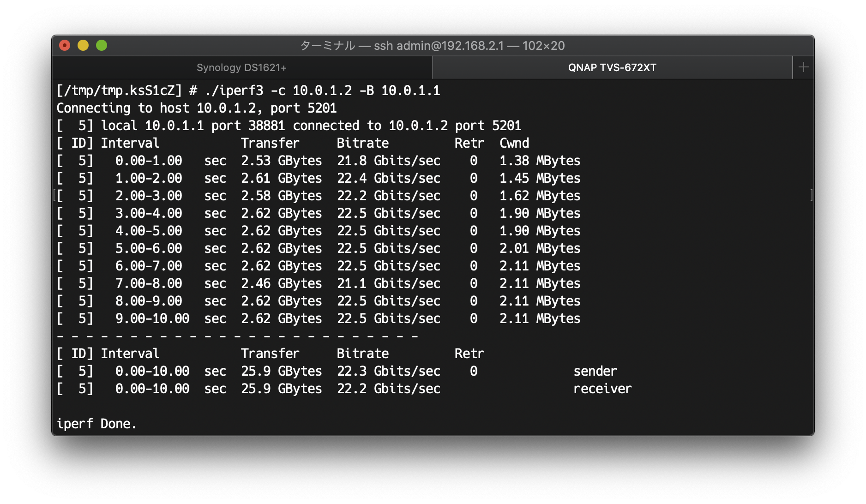
Task: Click 'Connecting to host 10.0.1.2, port 5201'
Action: (x=197, y=108)
